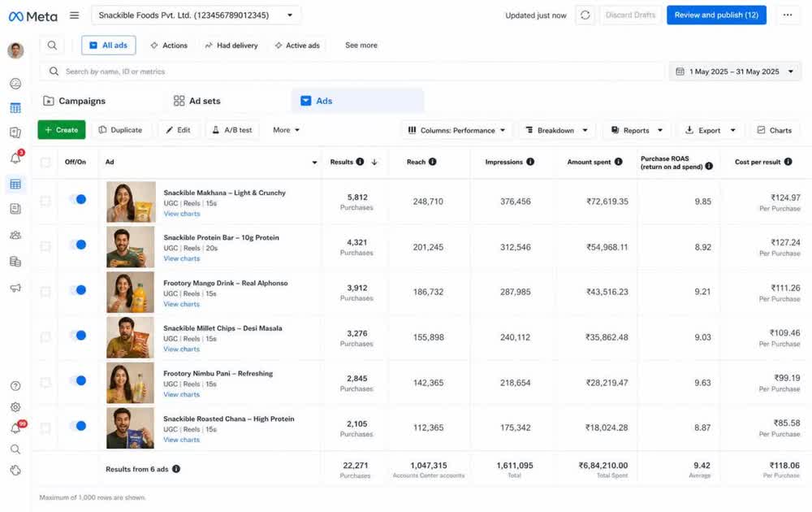
Task: Select checkbox for Snackible Roasted Chana row
Action: (x=45, y=428)
